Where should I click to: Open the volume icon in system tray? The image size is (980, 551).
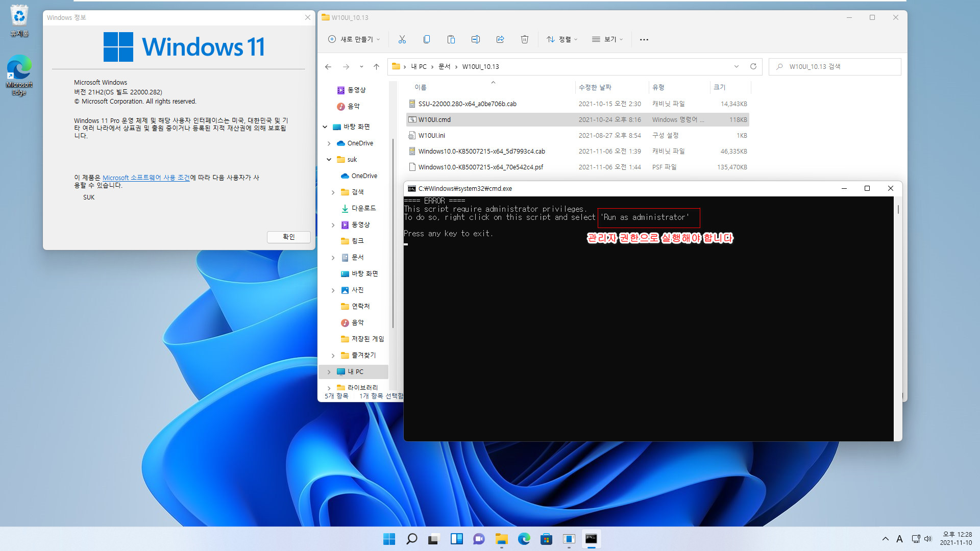click(x=928, y=539)
